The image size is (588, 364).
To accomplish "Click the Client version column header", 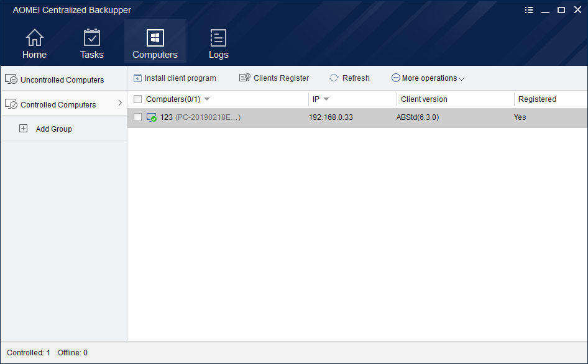I will pyautogui.click(x=424, y=99).
